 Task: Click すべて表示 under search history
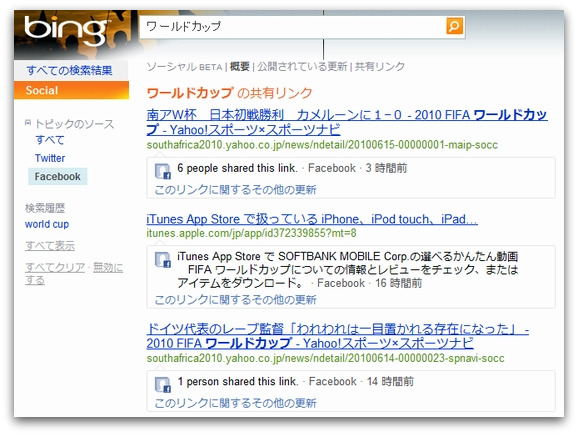tap(50, 246)
